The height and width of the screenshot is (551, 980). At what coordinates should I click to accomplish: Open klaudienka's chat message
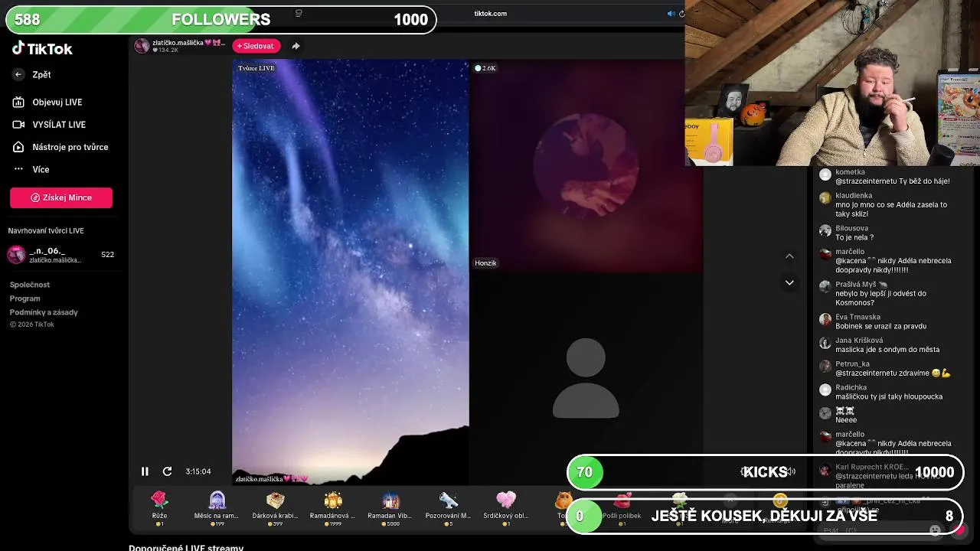(892, 205)
